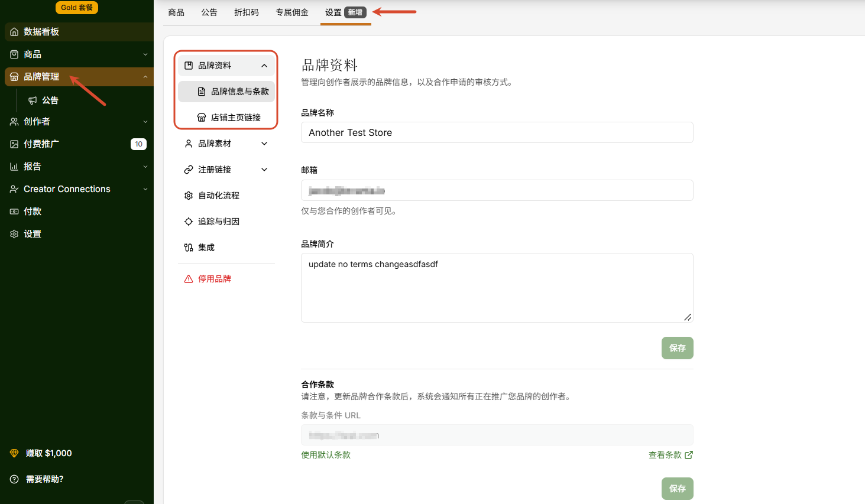Click the 公告 megaphone icon in sidebar

33,100
